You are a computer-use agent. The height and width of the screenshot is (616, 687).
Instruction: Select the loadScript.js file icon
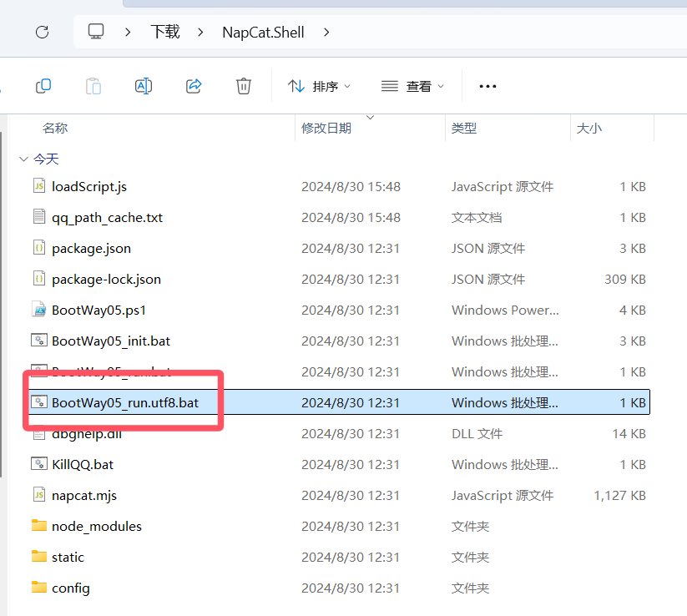[38, 186]
